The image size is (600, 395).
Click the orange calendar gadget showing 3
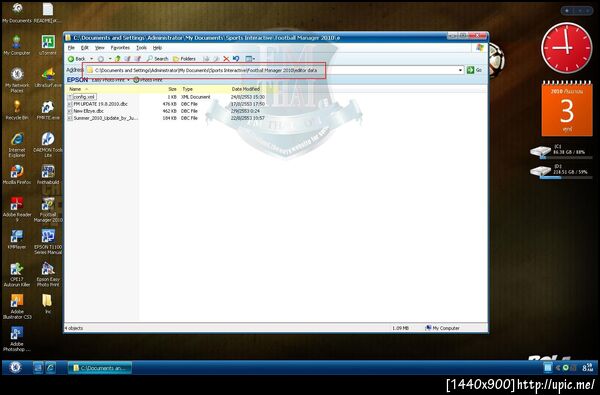566,108
